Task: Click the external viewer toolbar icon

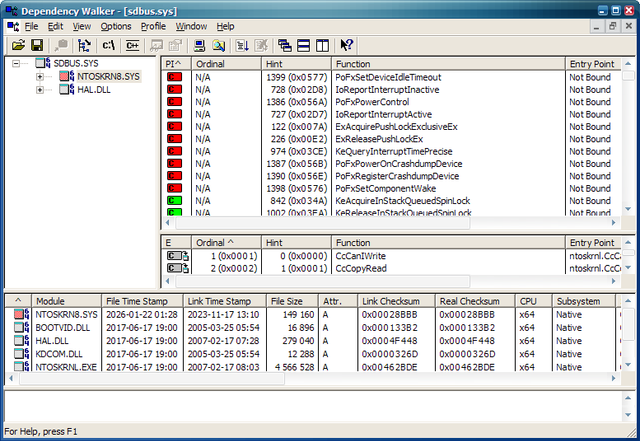Action: tap(156, 45)
